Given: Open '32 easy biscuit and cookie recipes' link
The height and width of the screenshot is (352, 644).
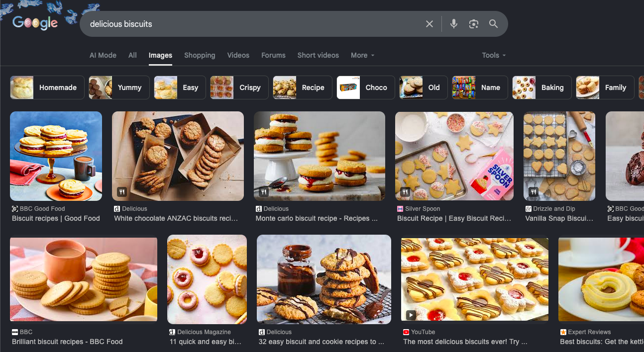Looking at the screenshot, I should coord(322,342).
